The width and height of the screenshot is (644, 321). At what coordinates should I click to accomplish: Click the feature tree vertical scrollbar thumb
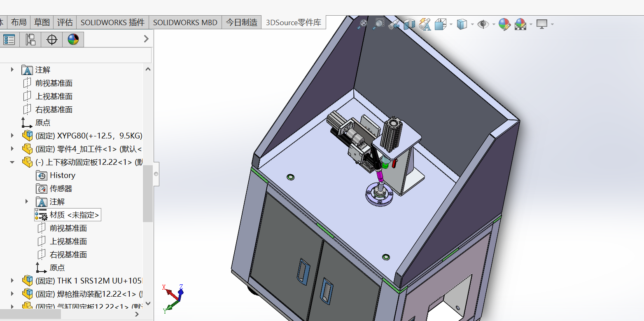coord(148,194)
